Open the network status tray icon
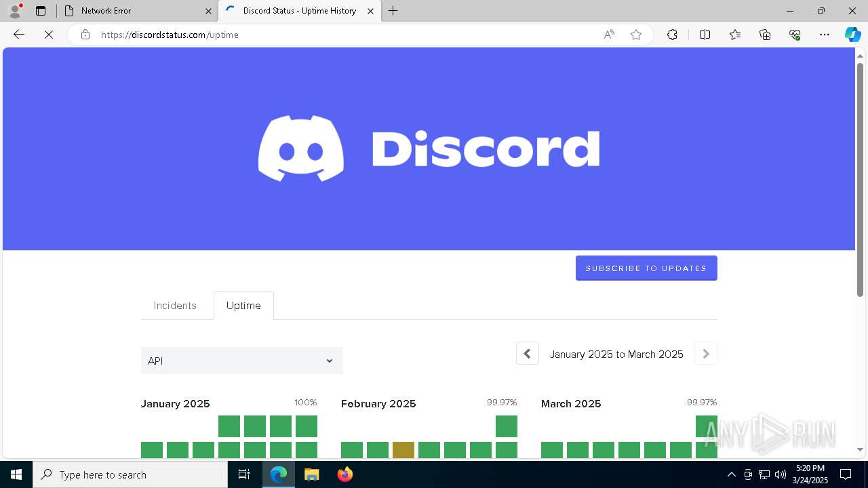 [x=764, y=474]
